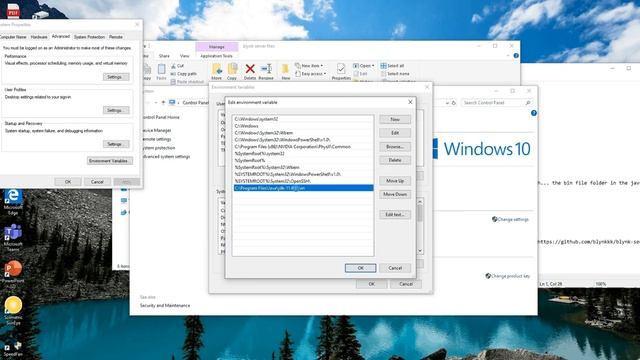Click the Edit item under Open
This screenshot has height=360, width=640.
pyautogui.click(x=360, y=74)
